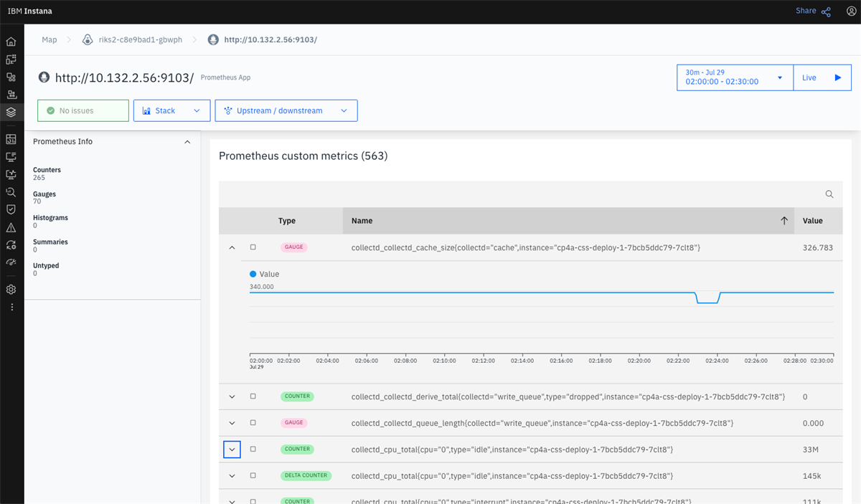Click the 02:10:00 tick on chart axis

point(444,361)
